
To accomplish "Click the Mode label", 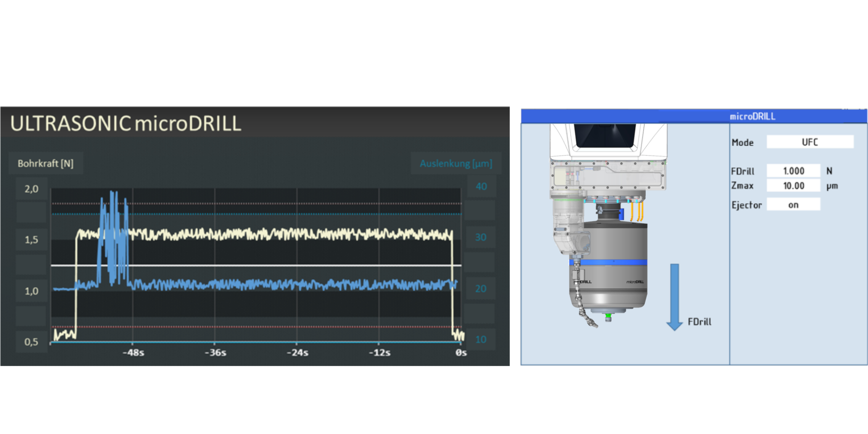I will (742, 142).
